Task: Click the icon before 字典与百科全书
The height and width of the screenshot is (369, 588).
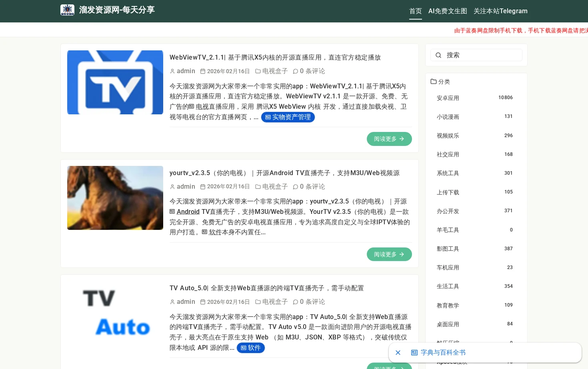Action: 414,353
